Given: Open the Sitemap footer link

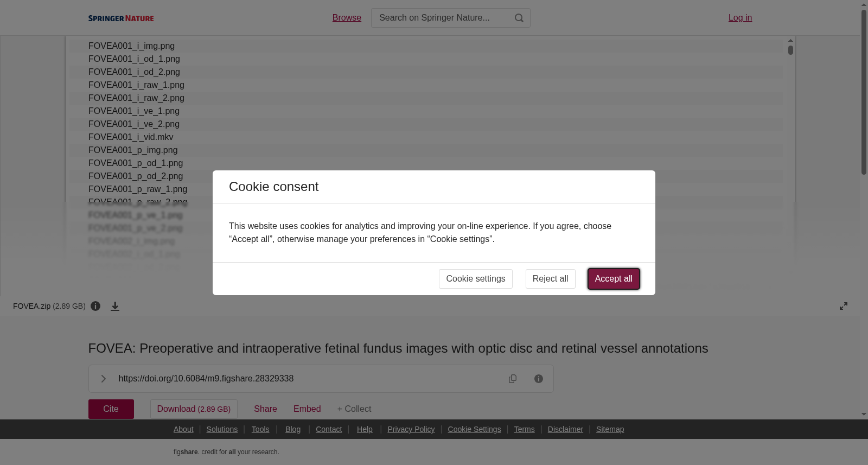Looking at the screenshot, I should [x=610, y=429].
